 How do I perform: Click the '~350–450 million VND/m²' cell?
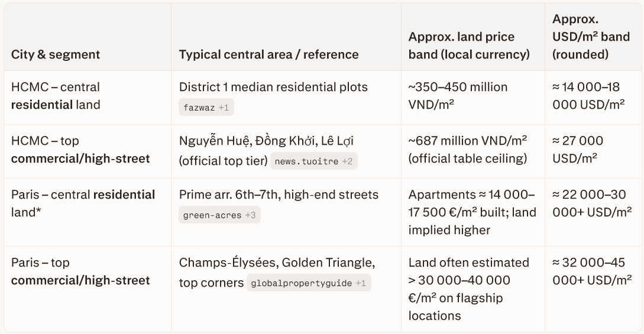point(458,96)
